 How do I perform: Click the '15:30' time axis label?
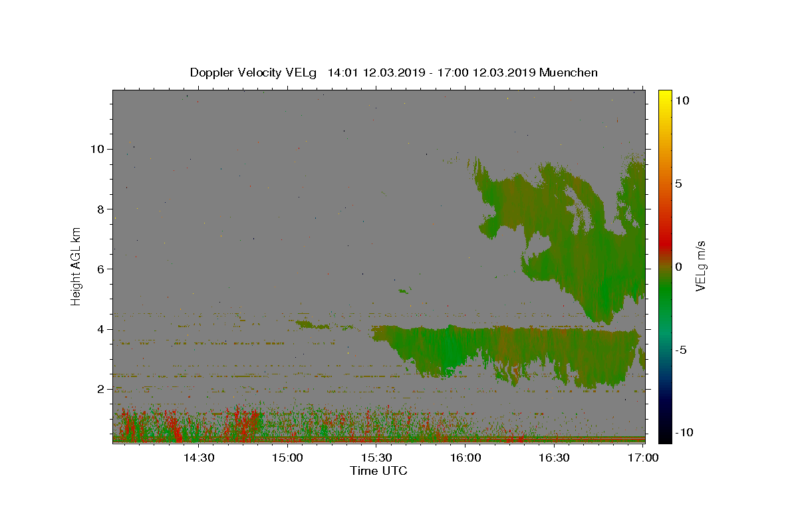click(x=376, y=458)
